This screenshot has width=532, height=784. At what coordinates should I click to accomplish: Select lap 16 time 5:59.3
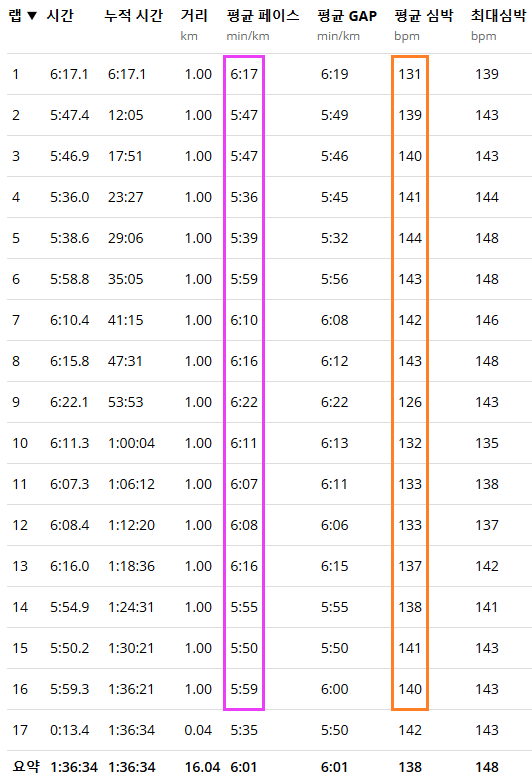click(x=70, y=689)
